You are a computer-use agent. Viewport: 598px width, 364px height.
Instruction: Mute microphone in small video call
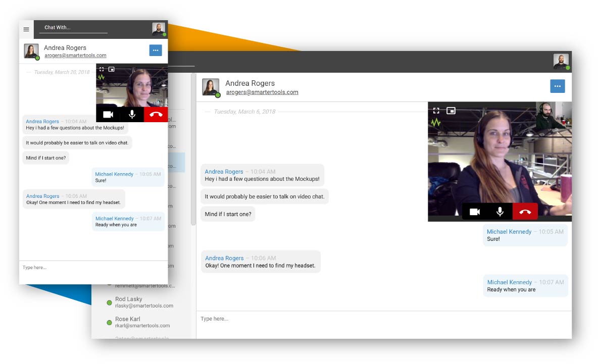pyautogui.click(x=132, y=114)
